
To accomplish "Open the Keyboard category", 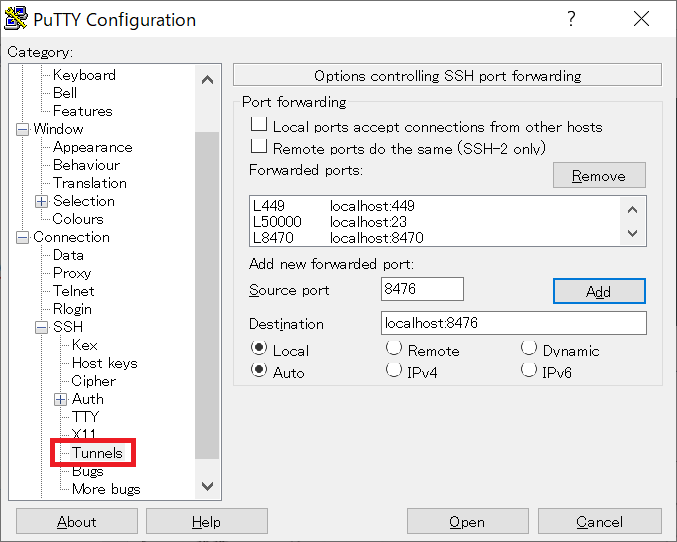I will (x=84, y=75).
